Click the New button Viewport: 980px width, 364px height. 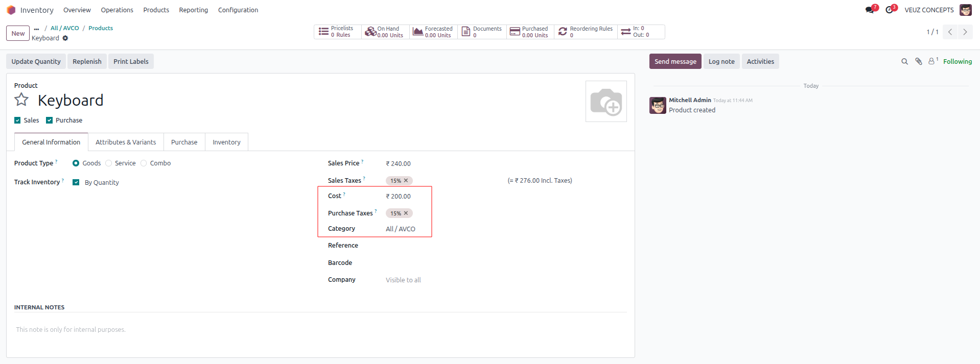pyautogui.click(x=18, y=33)
